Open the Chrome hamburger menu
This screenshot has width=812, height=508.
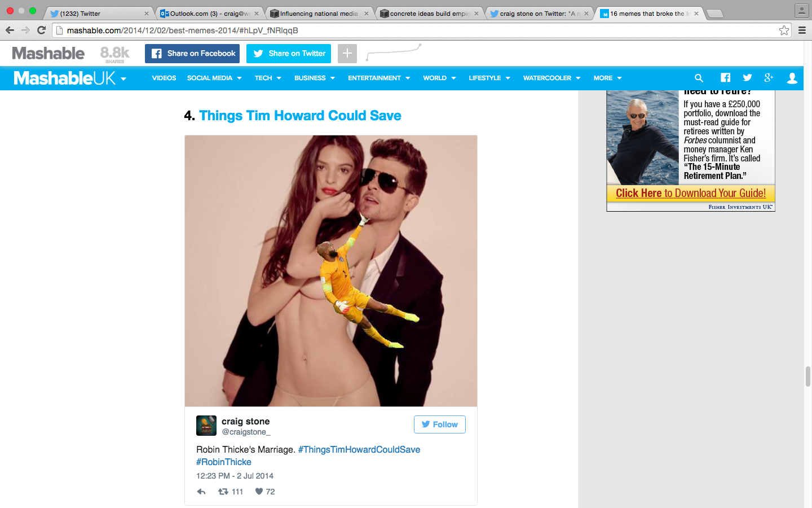[802, 30]
